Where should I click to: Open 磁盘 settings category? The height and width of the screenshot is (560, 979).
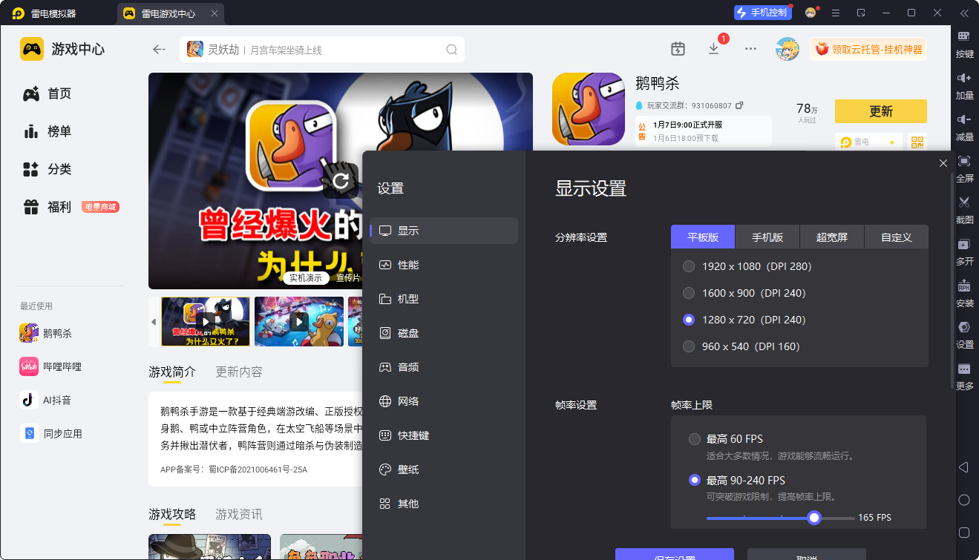click(444, 333)
